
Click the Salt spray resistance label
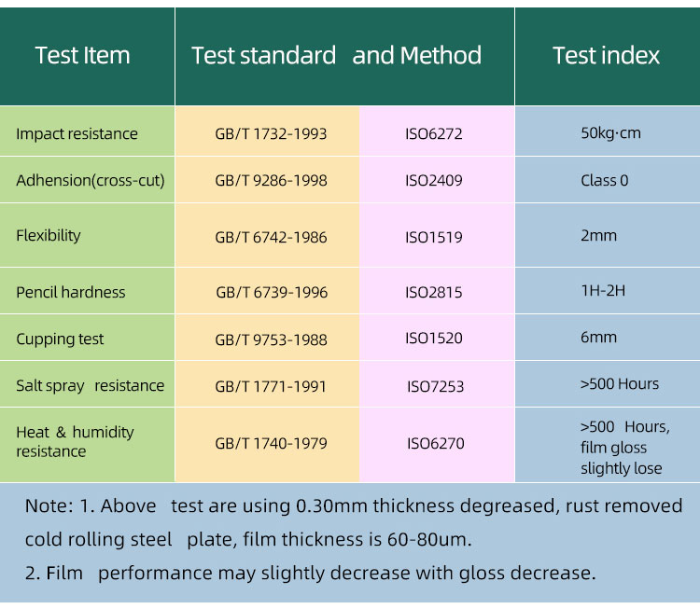click(91, 386)
